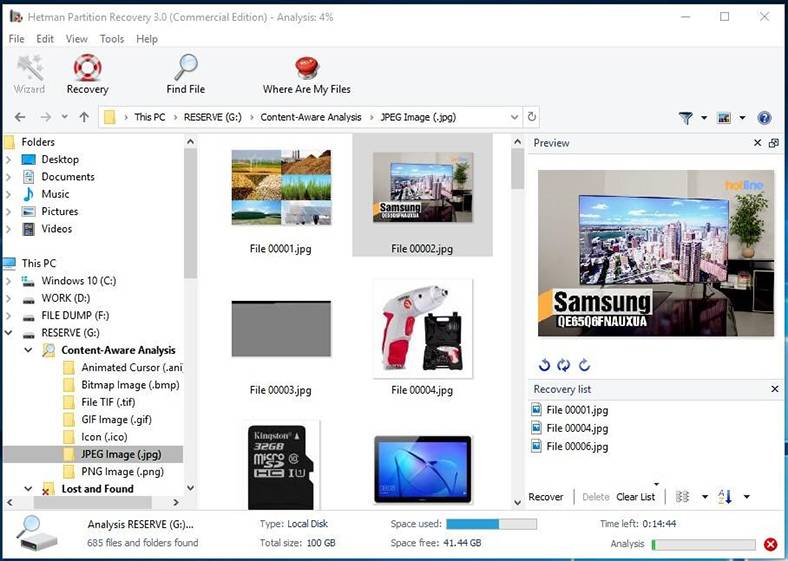Open recovery list sort dropdown arrow
The height and width of the screenshot is (561, 788).
[x=747, y=497]
